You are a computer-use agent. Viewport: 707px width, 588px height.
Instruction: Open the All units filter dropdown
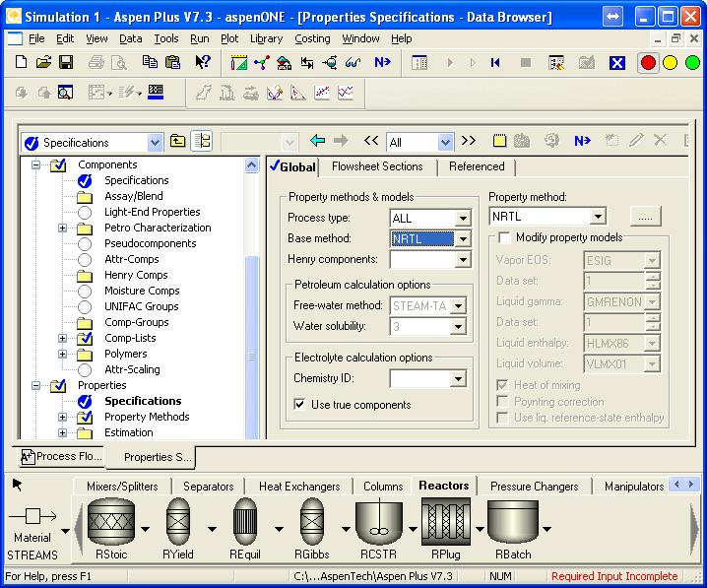[445, 143]
